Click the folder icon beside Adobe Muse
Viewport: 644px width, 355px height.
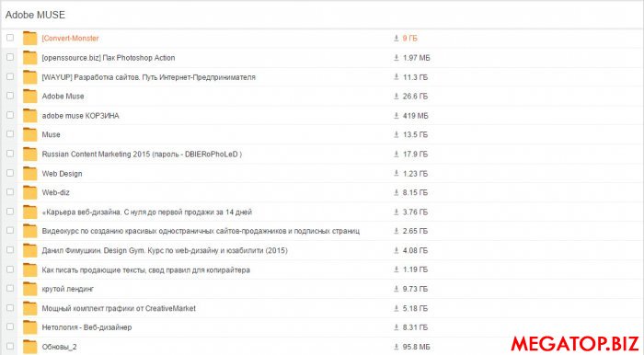point(29,96)
